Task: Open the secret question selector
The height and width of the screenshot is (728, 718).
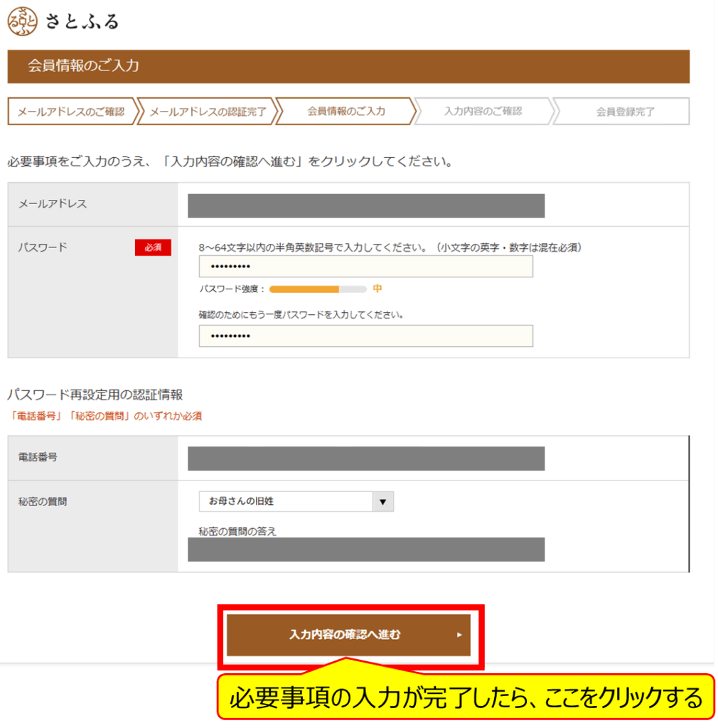Action: click(291, 501)
